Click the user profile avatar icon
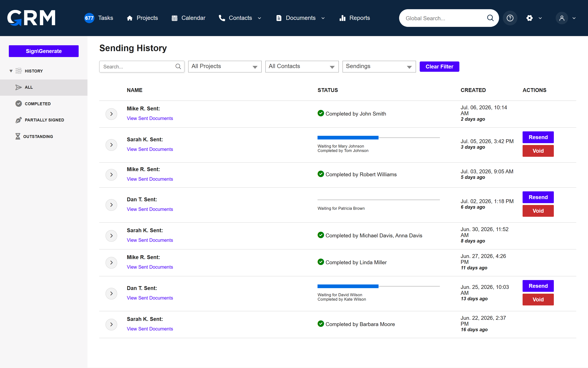588x368 pixels. (x=562, y=18)
